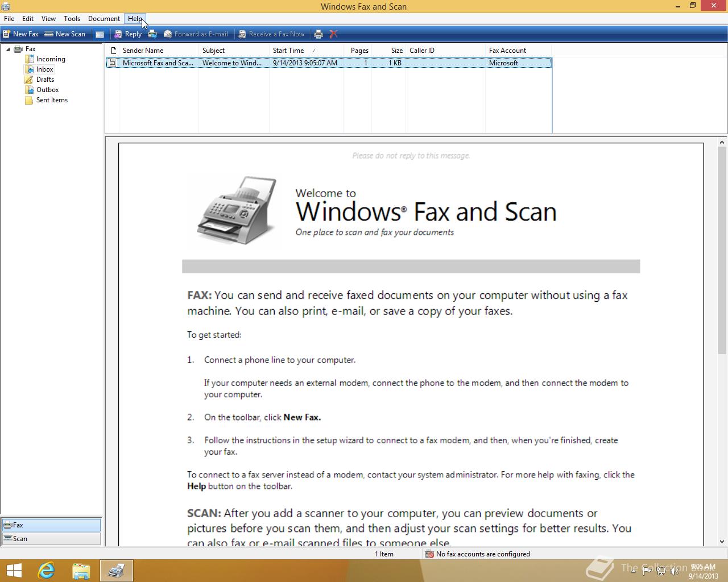
Task: Select the Sent Items folder
Action: pyautogui.click(x=52, y=100)
